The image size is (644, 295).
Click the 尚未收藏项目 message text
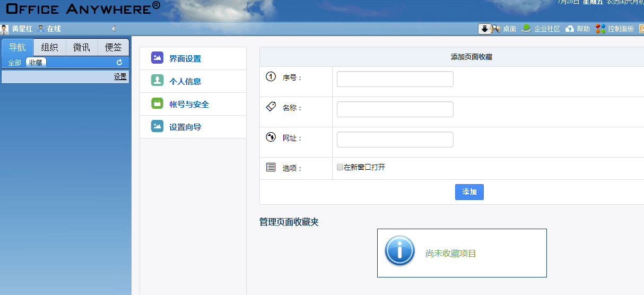point(451,254)
